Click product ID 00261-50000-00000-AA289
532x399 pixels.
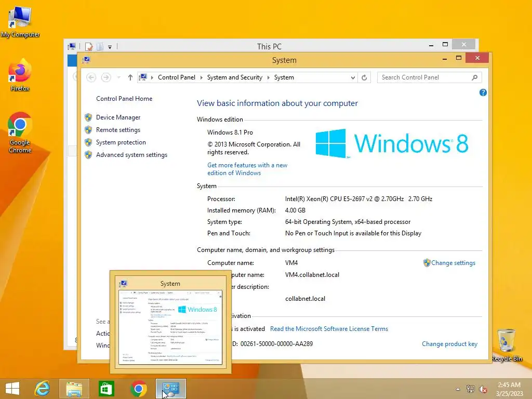[x=276, y=344]
